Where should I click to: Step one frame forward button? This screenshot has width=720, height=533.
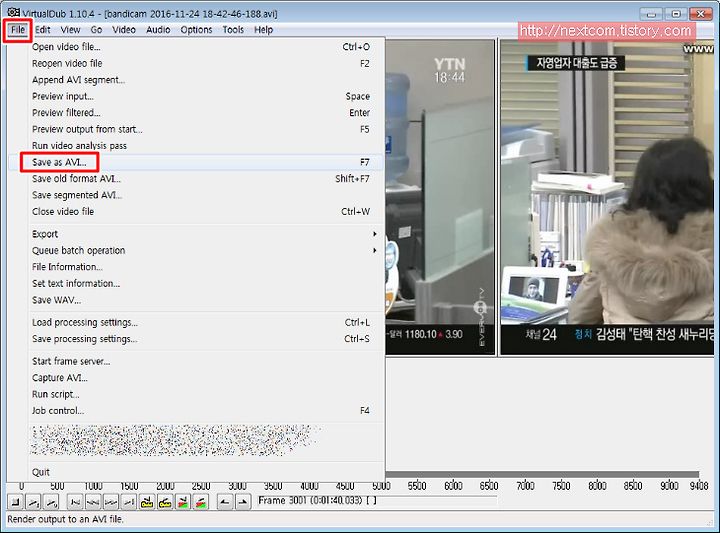pos(111,502)
